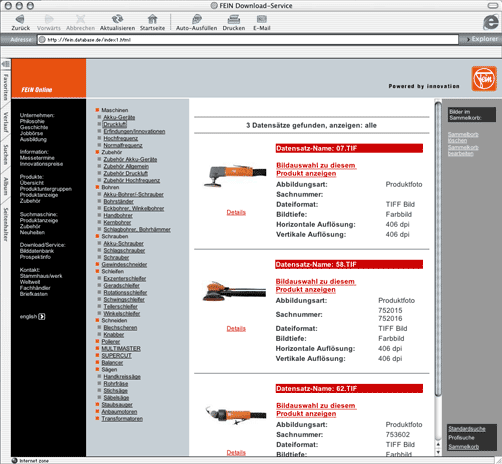The height and width of the screenshot is (464, 502).
Task: Open Normalfrequenz link
Action: [123, 145]
